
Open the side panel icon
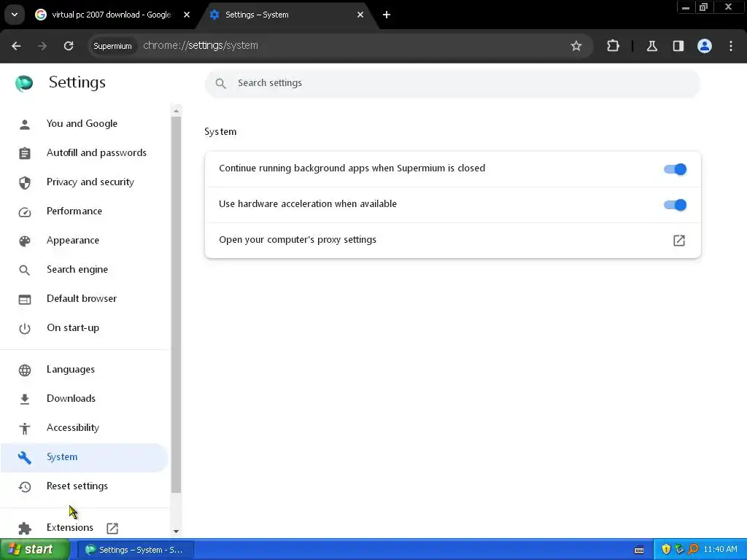point(678,46)
